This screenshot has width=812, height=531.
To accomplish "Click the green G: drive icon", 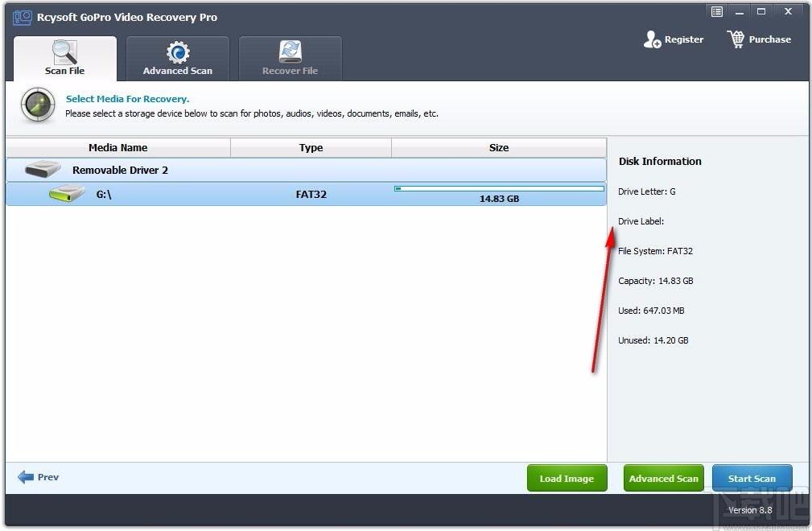I will point(67,194).
